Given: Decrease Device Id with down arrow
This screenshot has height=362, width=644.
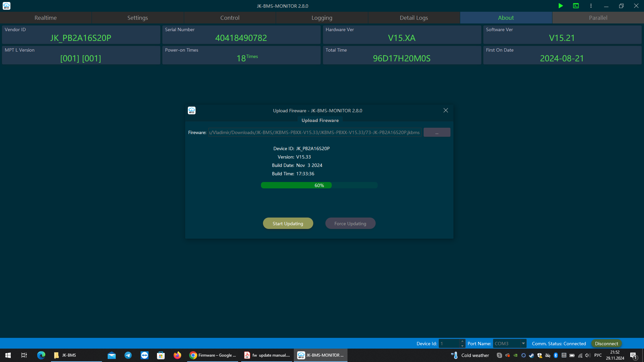Looking at the screenshot, I should (x=463, y=346).
